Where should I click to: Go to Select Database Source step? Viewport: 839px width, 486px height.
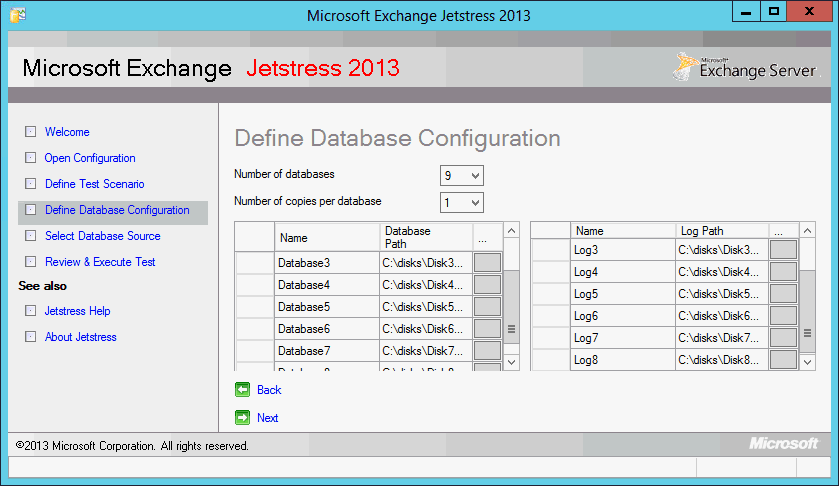(103, 236)
